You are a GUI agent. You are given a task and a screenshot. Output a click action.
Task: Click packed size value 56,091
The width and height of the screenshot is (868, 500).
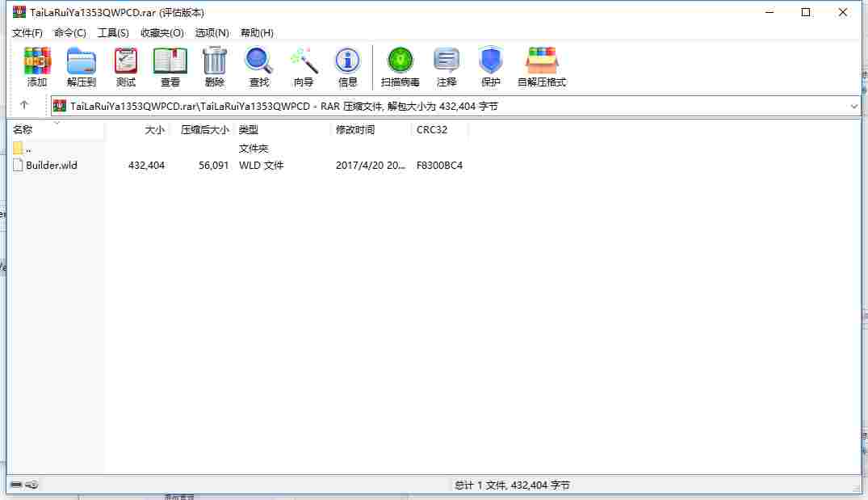[x=214, y=165]
